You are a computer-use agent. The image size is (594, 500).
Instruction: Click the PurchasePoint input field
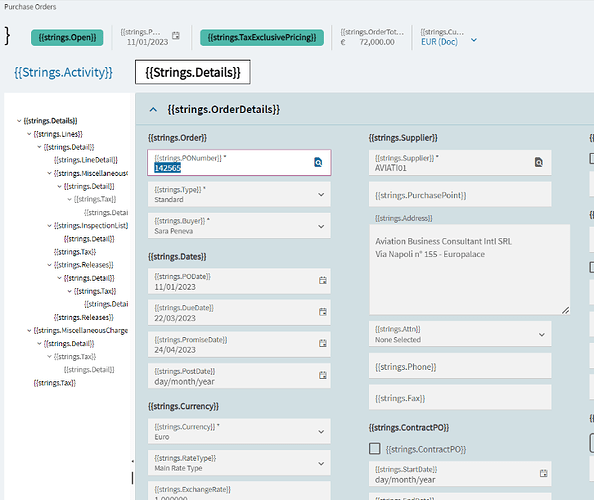click(460, 195)
